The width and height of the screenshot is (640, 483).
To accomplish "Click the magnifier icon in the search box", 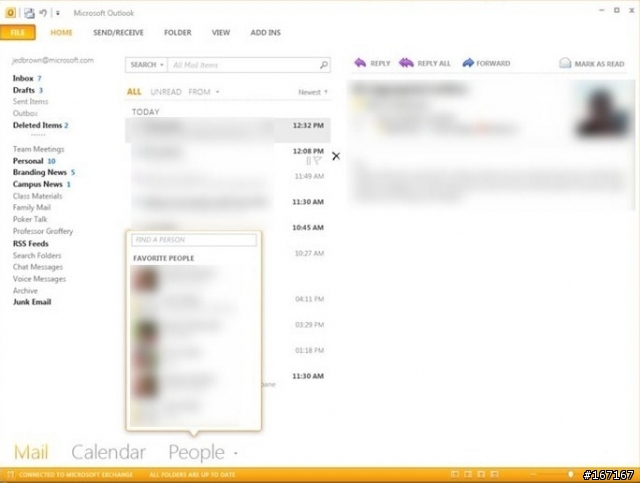I will pos(324,65).
